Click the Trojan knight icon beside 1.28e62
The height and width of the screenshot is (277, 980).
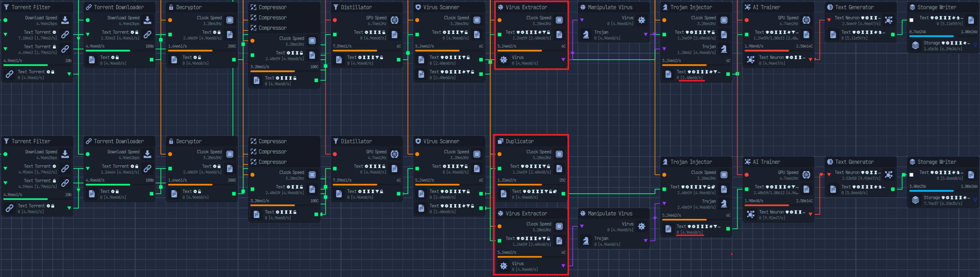[x=724, y=49]
